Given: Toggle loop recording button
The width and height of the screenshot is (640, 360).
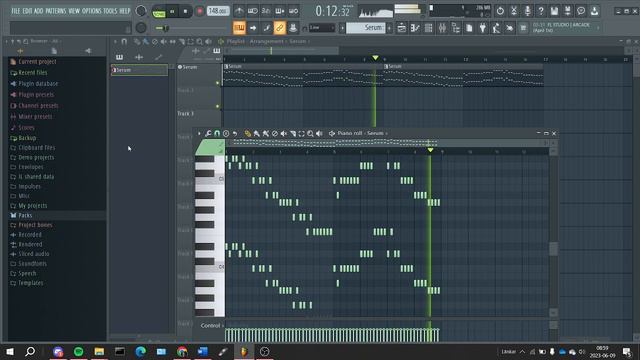Looking at the screenshot, I should pyautogui.click(x=293, y=11).
